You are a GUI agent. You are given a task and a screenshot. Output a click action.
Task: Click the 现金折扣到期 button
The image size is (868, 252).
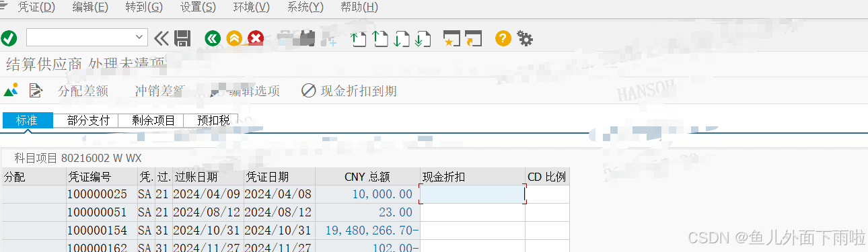[349, 91]
